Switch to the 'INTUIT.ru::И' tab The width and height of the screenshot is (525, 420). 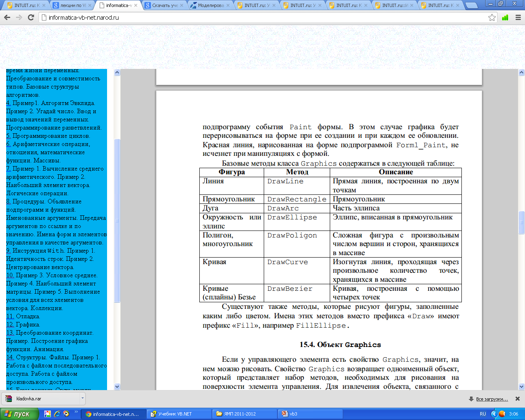(x=394, y=5)
